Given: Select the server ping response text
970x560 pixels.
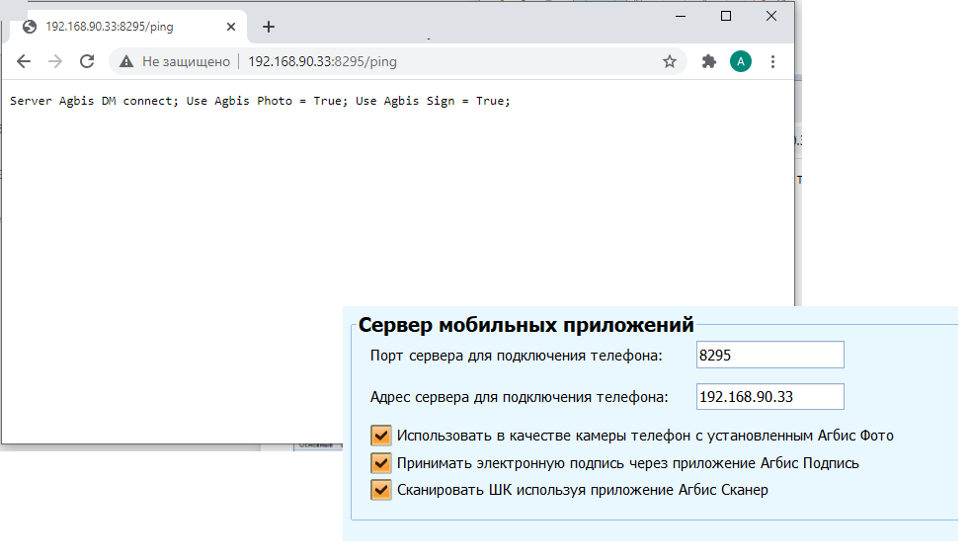Looking at the screenshot, I should tap(260, 101).
